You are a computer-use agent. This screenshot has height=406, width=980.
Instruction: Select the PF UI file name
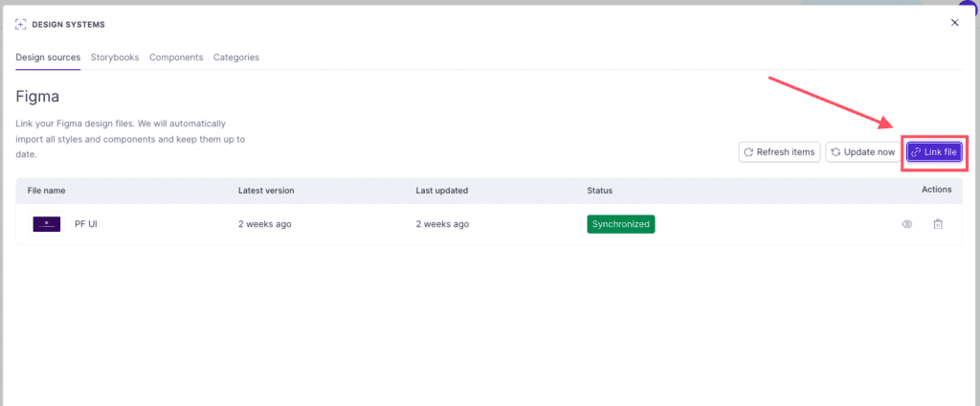pyautogui.click(x=85, y=224)
